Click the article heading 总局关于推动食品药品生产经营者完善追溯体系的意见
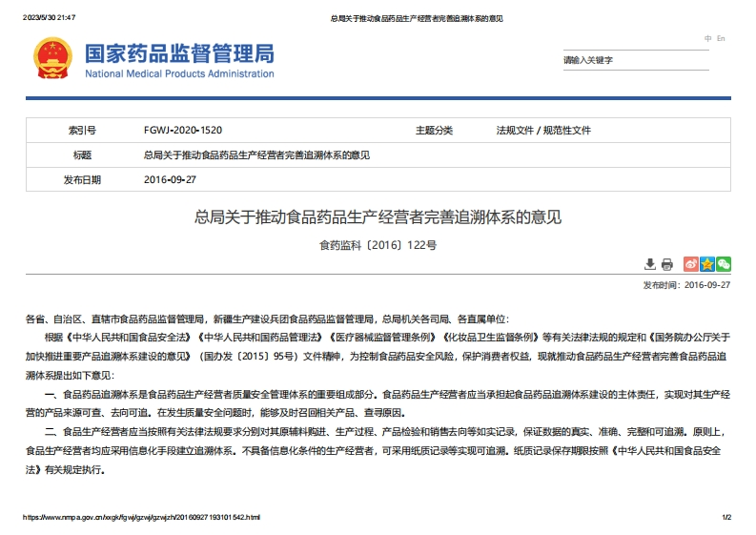756x535 pixels. (378, 218)
